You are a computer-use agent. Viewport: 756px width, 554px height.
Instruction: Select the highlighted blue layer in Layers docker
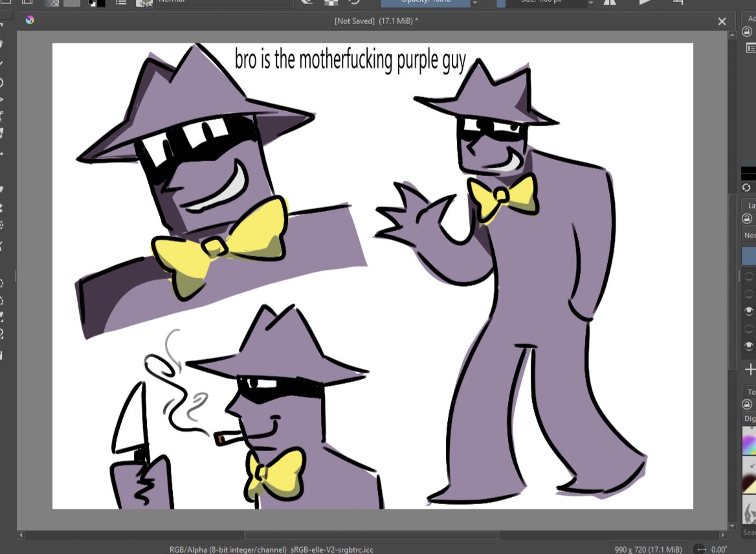click(749, 256)
